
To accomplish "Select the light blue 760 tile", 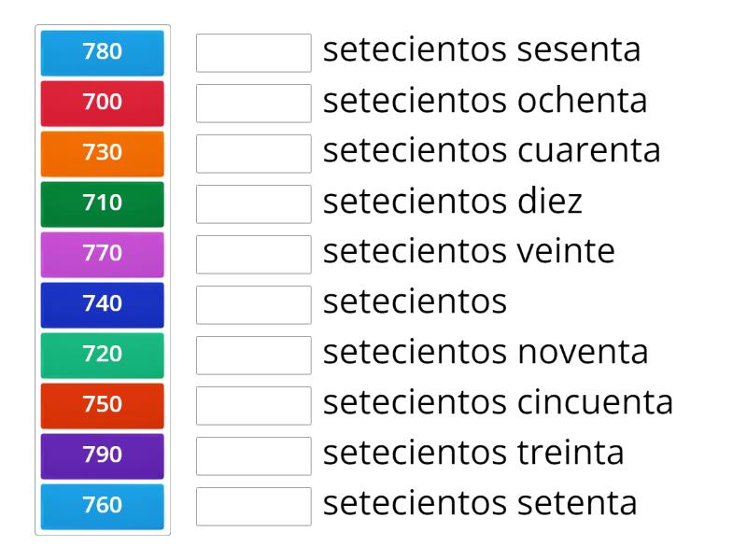I will 101,506.
